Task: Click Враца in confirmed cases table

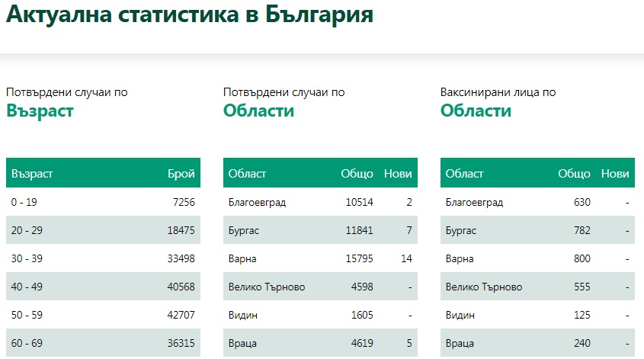Action: (242, 344)
